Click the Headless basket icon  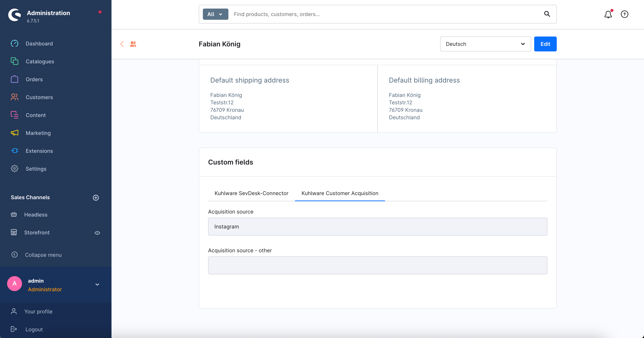click(14, 215)
